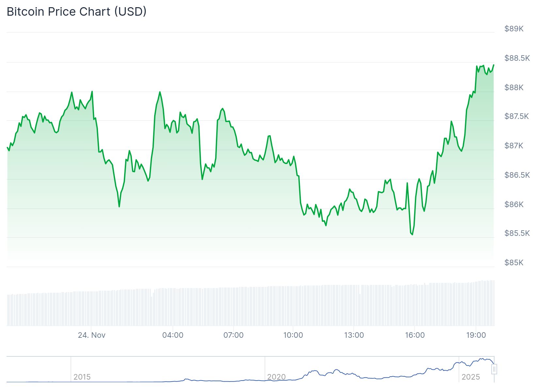Click the Bitcoin Price Chart (USD) title

tap(77, 11)
